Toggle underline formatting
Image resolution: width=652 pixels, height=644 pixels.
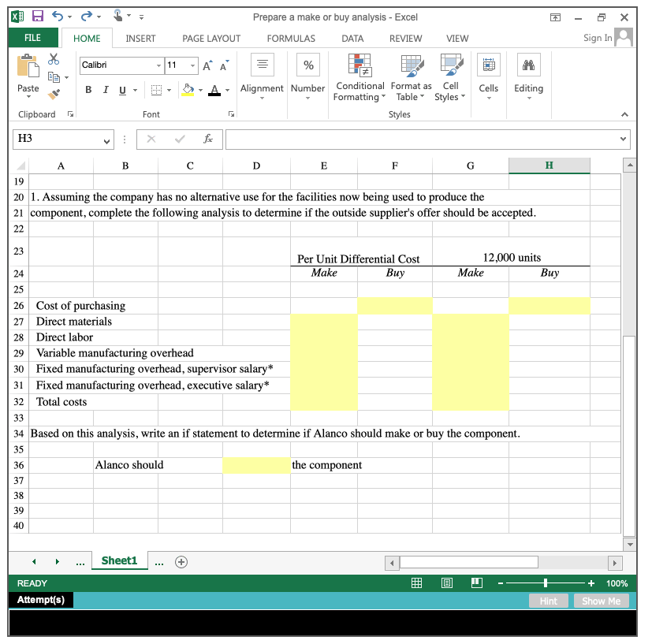(x=123, y=89)
